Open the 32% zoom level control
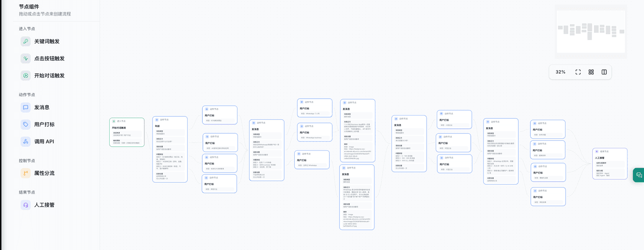The image size is (644, 250). (x=560, y=72)
